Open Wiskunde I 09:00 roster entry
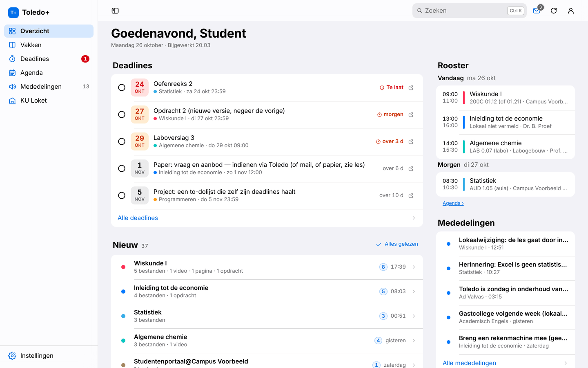This screenshot has height=368, width=588. point(506,98)
